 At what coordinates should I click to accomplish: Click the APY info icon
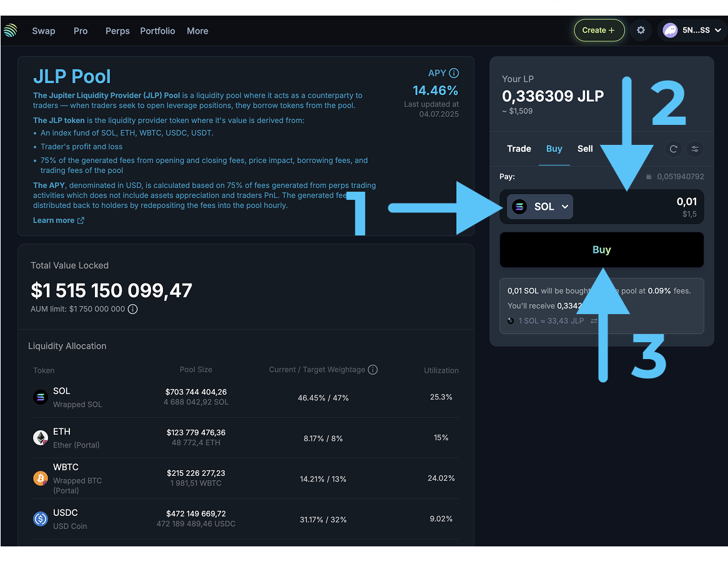[x=454, y=73]
